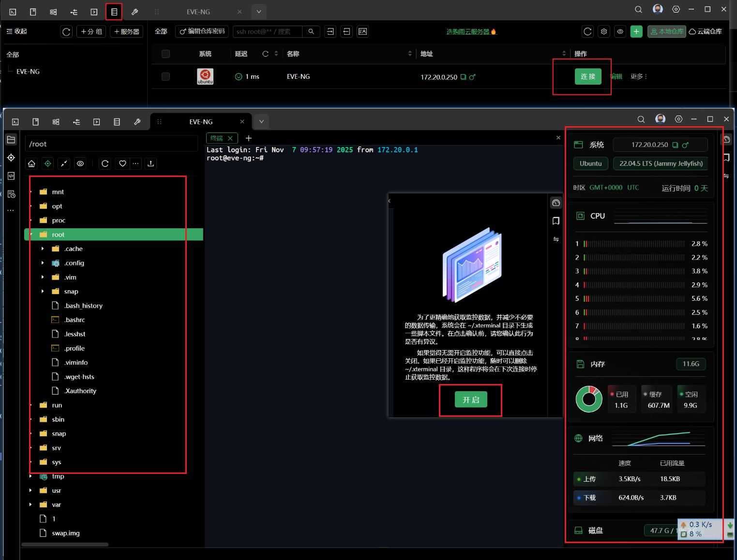This screenshot has height=560, width=737.
Task: Open the transfer icon in the front window toolbar
Action: click(x=76, y=122)
